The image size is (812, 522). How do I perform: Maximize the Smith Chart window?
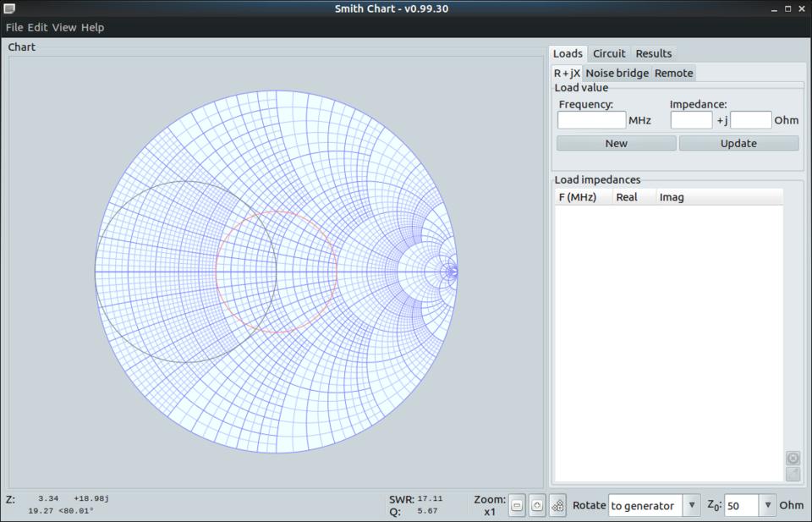pos(788,8)
